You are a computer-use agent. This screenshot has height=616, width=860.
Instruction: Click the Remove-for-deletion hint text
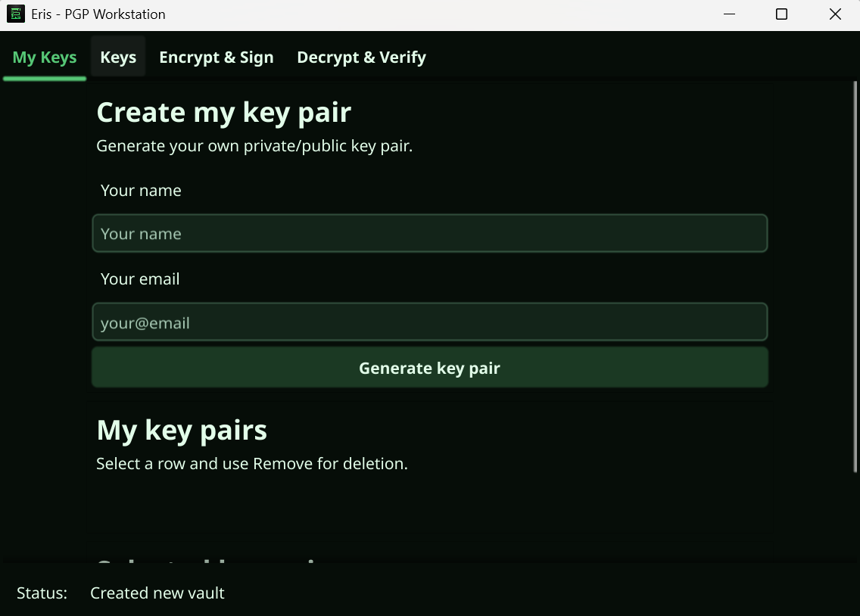click(x=251, y=463)
